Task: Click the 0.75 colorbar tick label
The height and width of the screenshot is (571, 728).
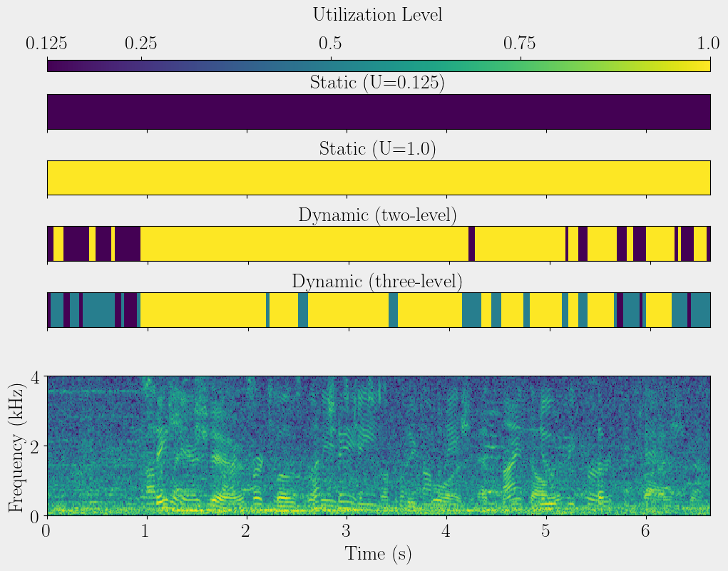Action: pyautogui.click(x=521, y=44)
